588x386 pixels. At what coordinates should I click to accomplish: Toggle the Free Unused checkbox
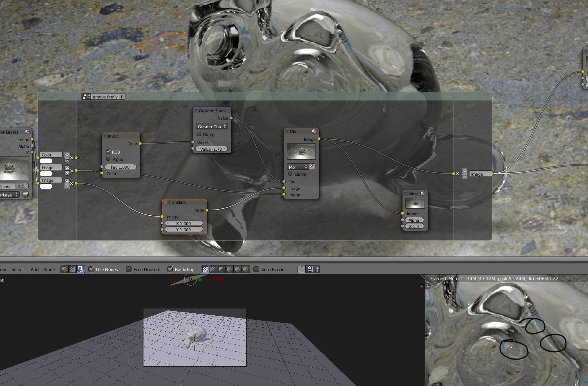click(x=129, y=269)
